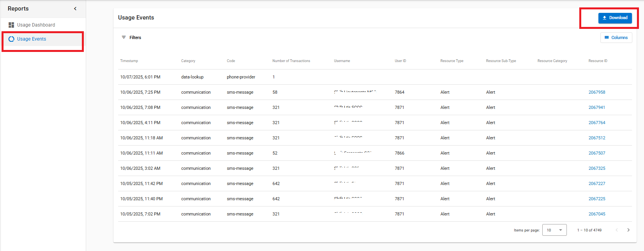
Task: Open resource ID 2067941 link
Action: click(x=597, y=107)
